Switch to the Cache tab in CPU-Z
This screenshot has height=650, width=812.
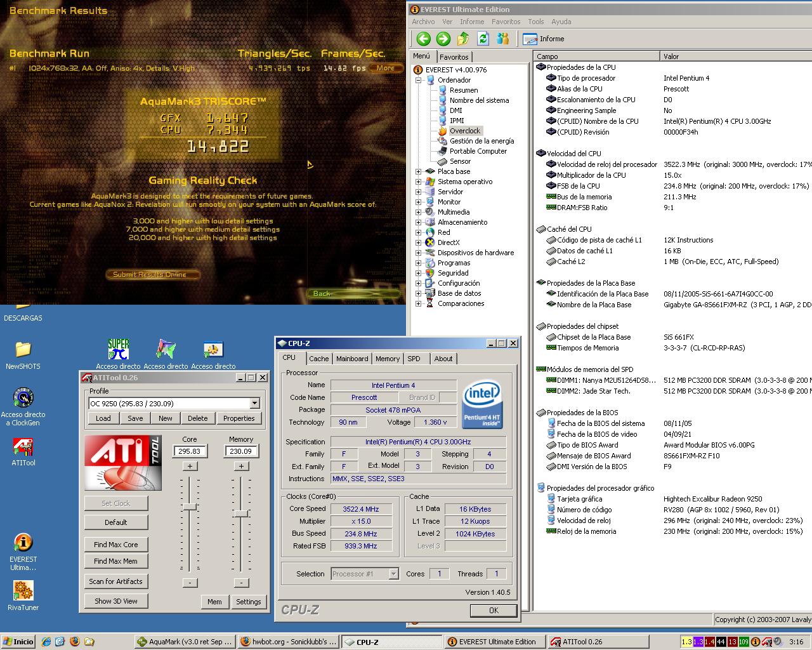(x=319, y=359)
